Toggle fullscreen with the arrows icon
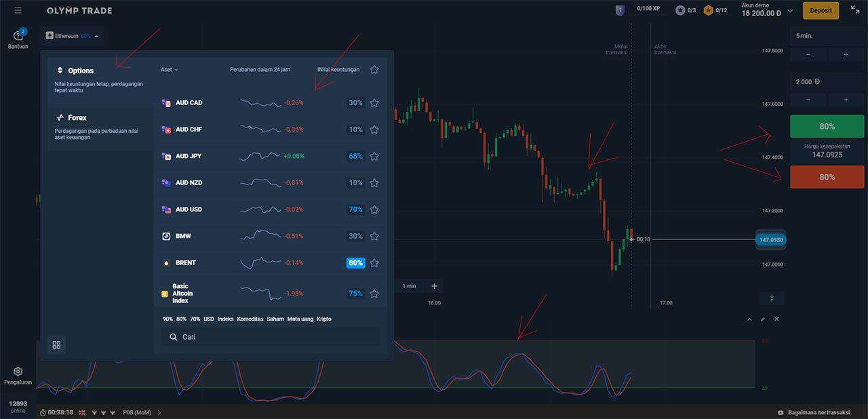 tap(855, 10)
